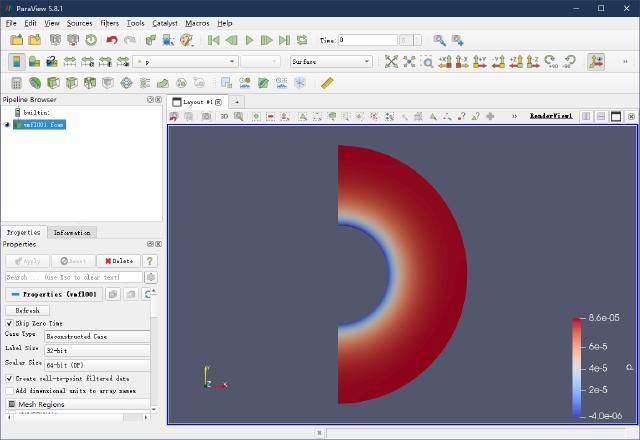Click the Reset button
This screenshot has height=440, width=640.
click(73, 261)
